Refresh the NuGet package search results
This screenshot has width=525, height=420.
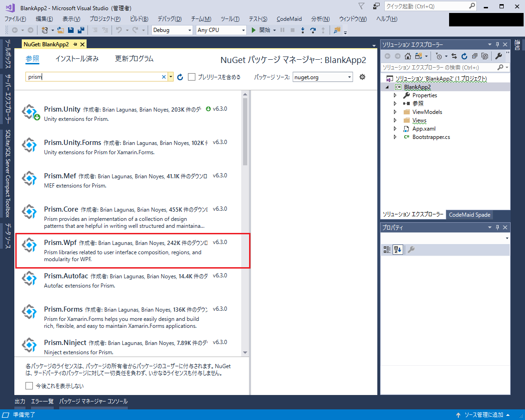[x=180, y=77]
